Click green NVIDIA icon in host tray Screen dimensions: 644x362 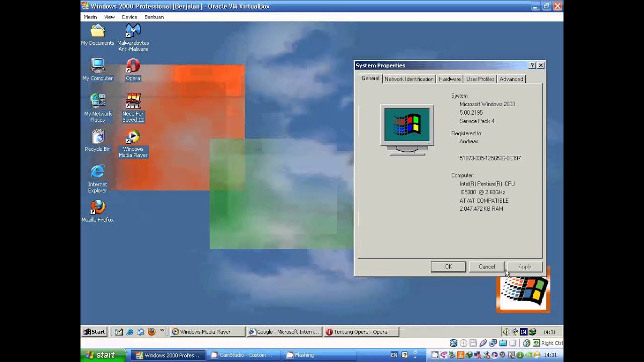(x=528, y=355)
